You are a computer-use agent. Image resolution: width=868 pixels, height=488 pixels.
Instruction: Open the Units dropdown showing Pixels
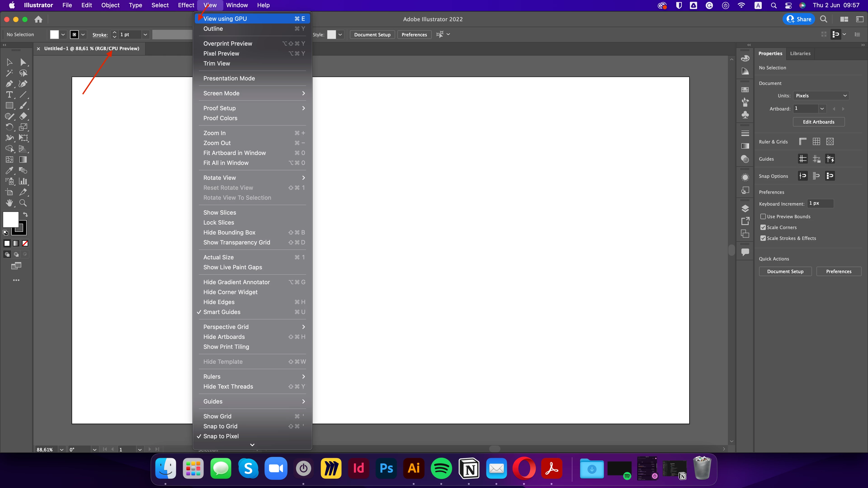pos(821,96)
